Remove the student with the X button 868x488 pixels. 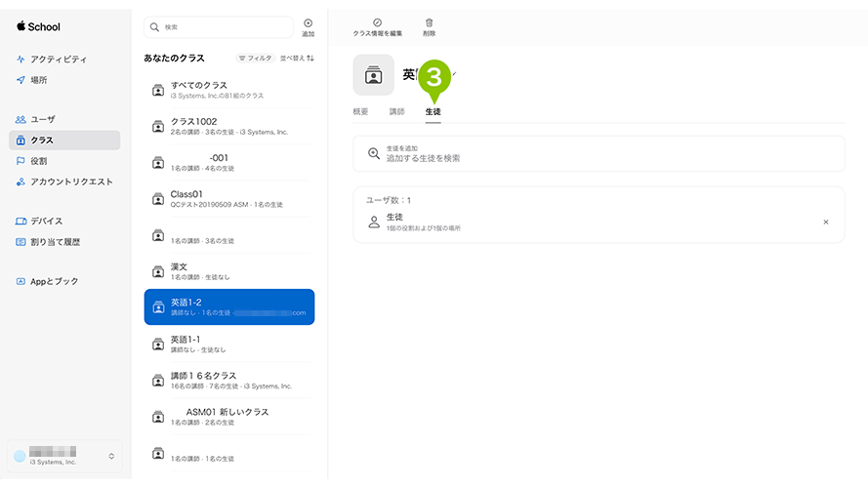826,222
